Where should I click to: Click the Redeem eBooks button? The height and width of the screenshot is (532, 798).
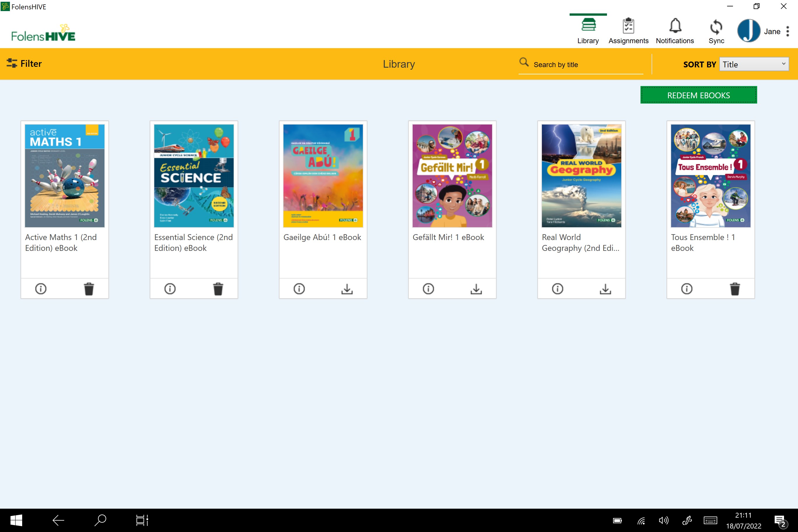(x=698, y=95)
